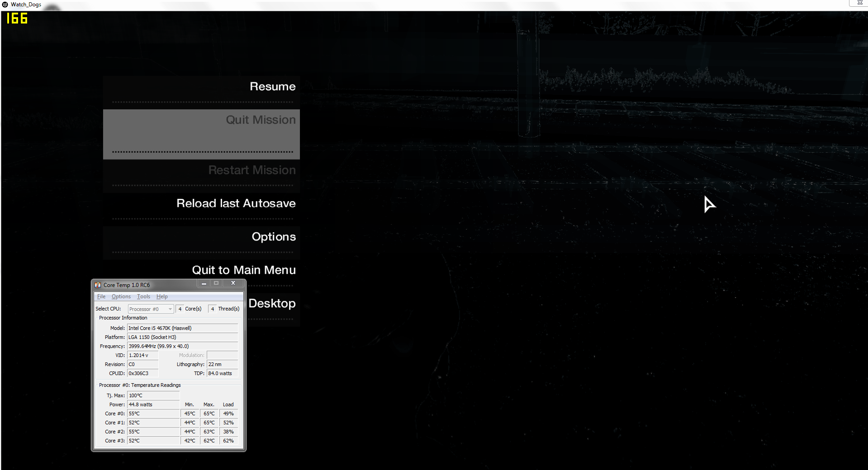
Task: Close the Watch_Dogs game window
Action: point(859,3)
